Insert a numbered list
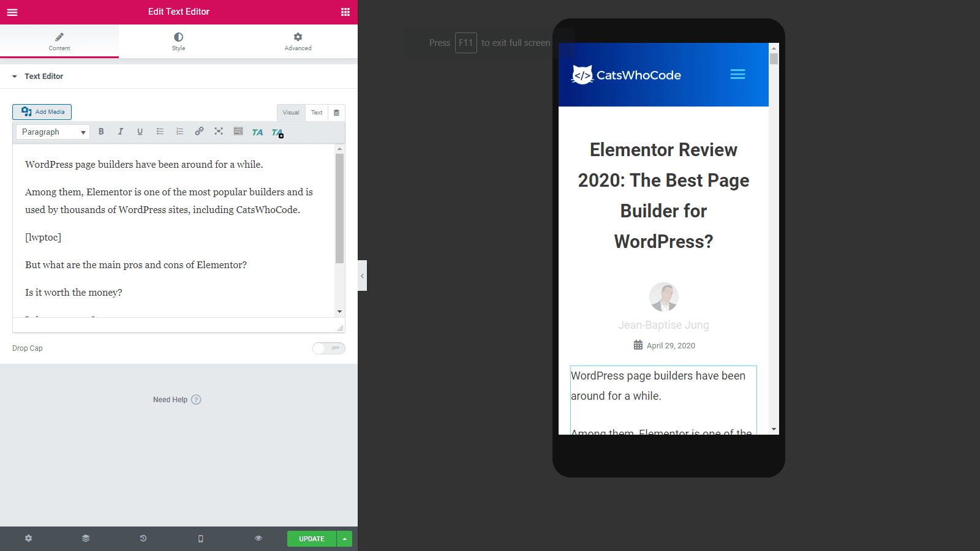This screenshot has width=980, height=551. tap(179, 132)
